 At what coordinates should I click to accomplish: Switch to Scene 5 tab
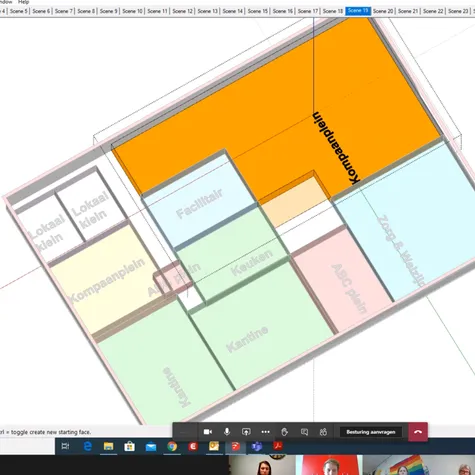point(19,11)
